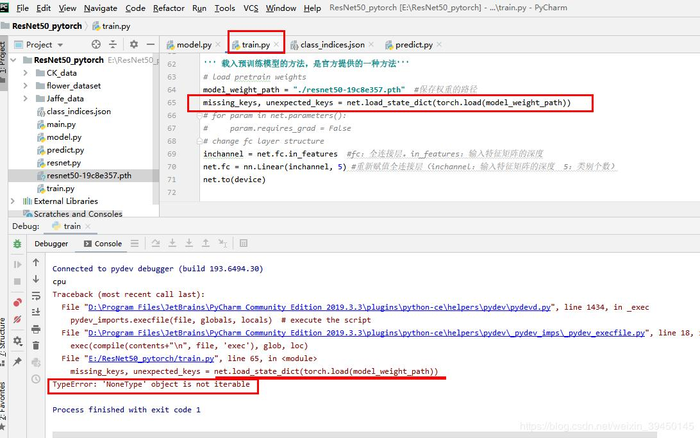The width and height of the screenshot is (700, 438).
Task: Open the File menu
Action: click(x=22, y=8)
